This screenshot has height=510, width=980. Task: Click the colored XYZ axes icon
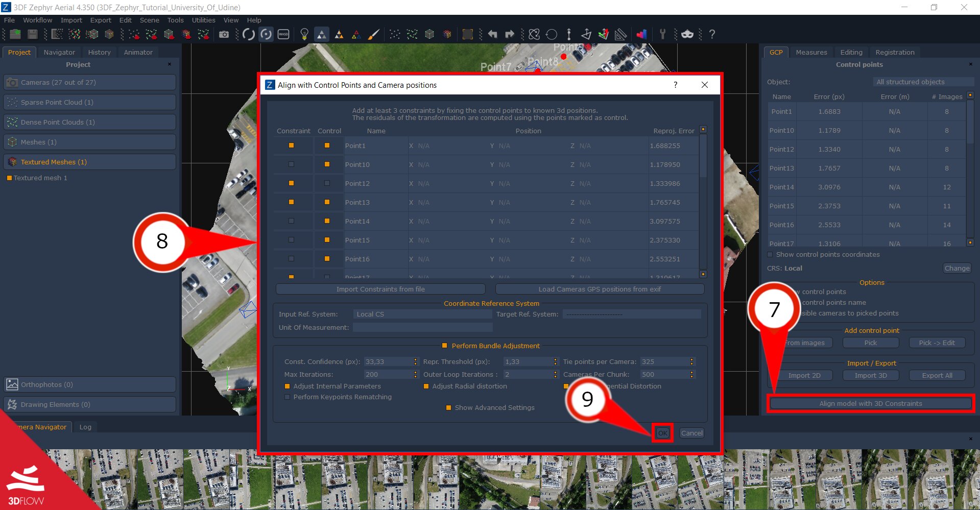[604, 34]
